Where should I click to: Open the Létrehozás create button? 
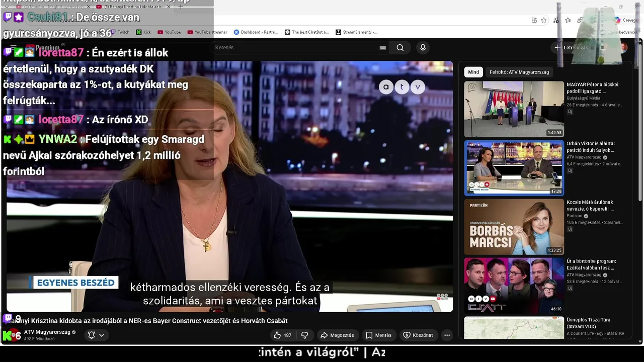(x=571, y=48)
